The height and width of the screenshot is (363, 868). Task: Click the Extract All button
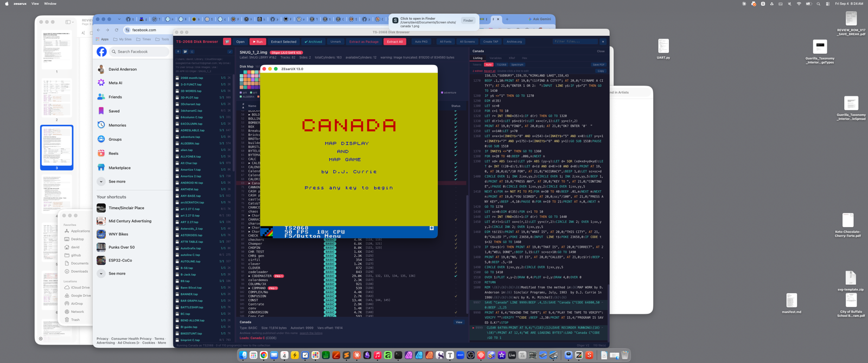pos(395,42)
